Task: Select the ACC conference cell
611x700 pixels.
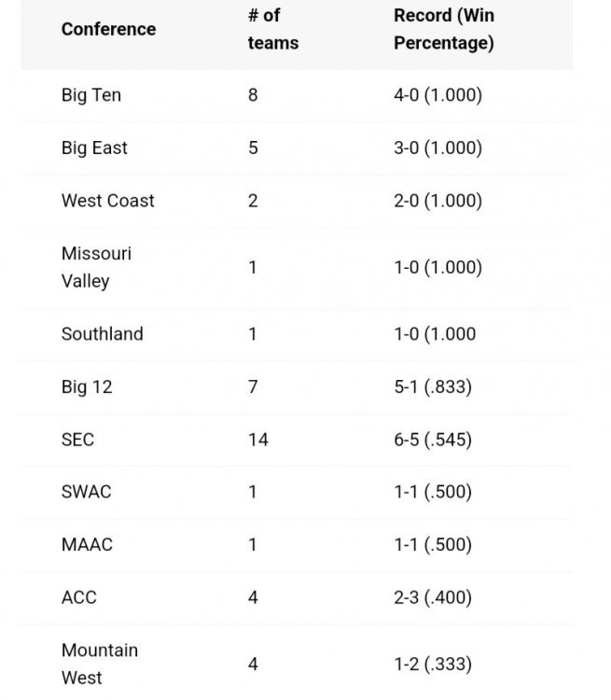Action: [79, 597]
